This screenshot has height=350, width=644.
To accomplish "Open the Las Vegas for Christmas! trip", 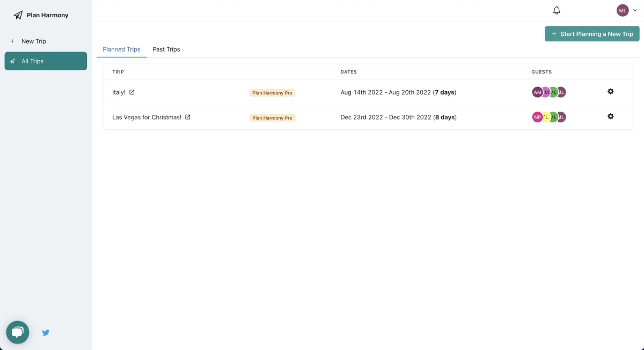I will click(147, 117).
